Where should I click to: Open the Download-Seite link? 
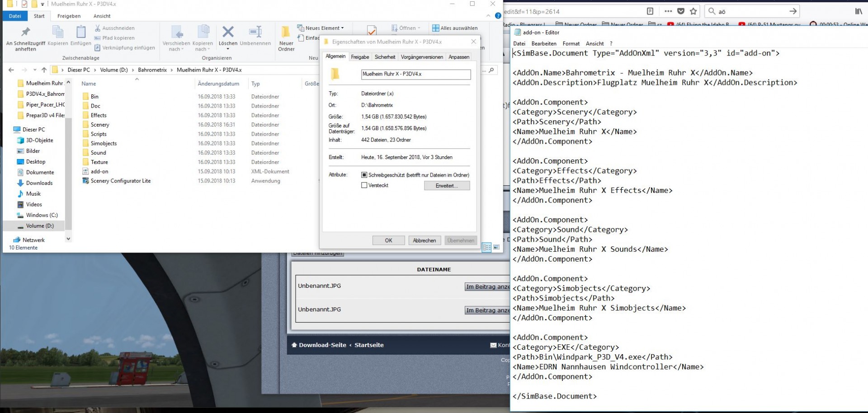pos(322,345)
